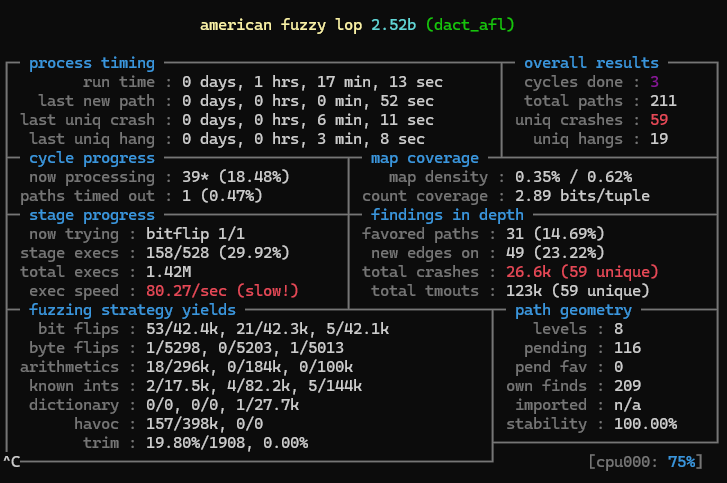Image resolution: width=727 pixels, height=483 pixels.
Task: Click the levels value 8
Action: [619, 329]
